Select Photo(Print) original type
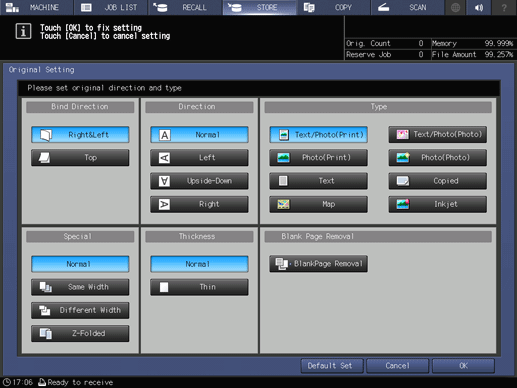 pyautogui.click(x=318, y=158)
